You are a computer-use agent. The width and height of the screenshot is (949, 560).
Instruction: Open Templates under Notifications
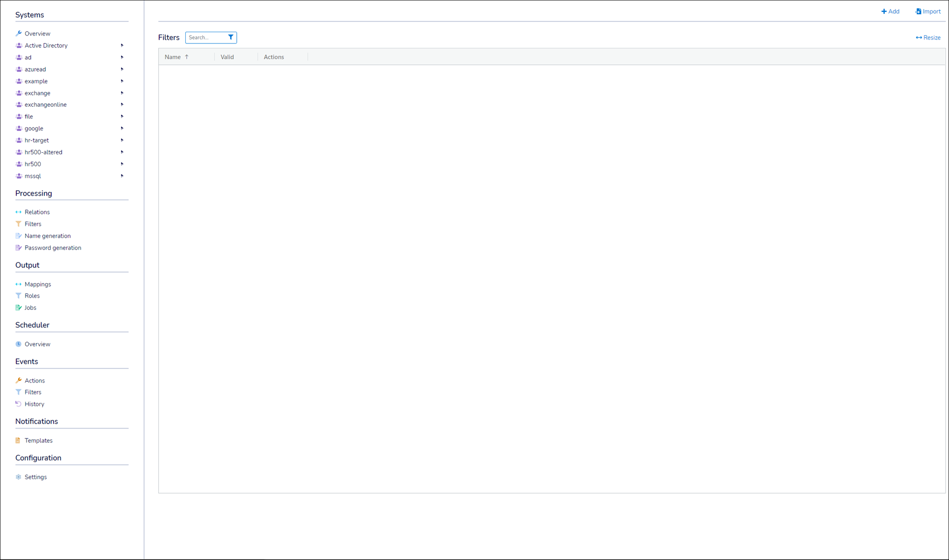pos(38,440)
